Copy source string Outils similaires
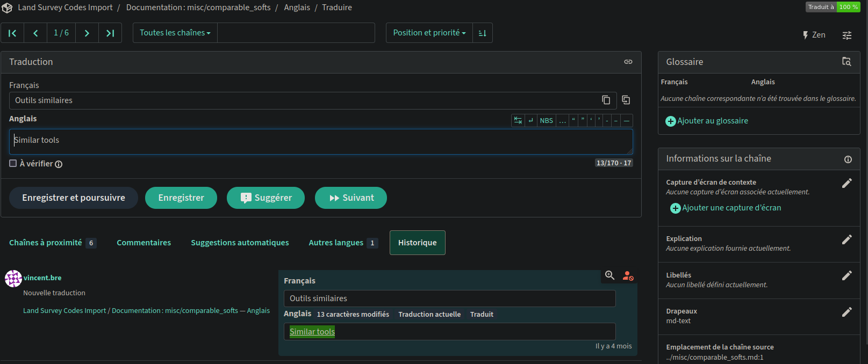Image resolution: width=868 pixels, height=364 pixels. pos(606,100)
